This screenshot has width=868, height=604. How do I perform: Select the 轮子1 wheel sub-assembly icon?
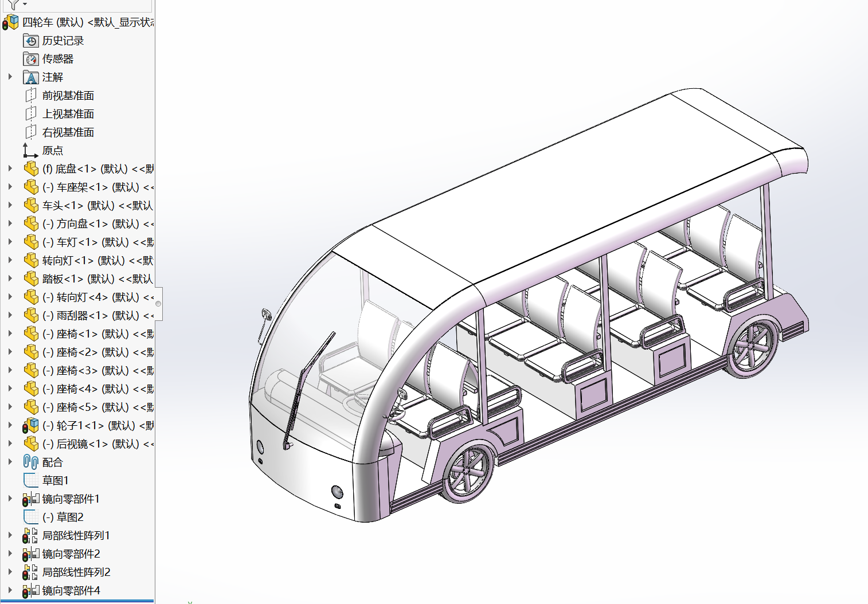31,426
